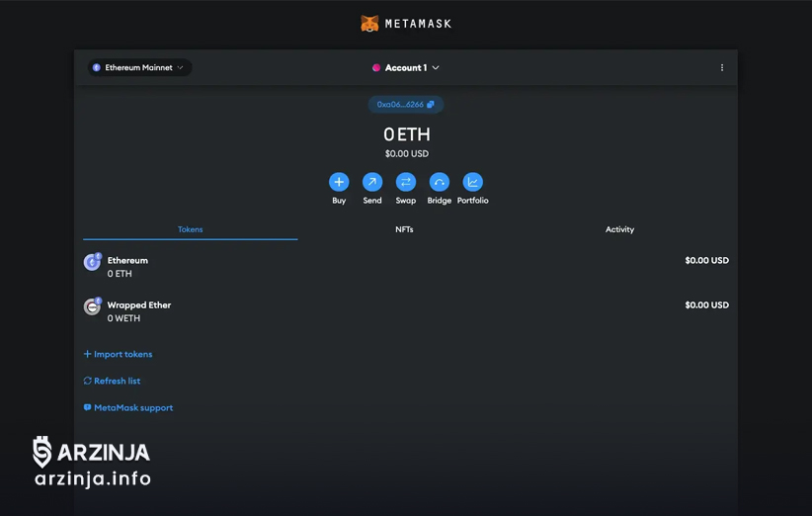Switch to the Tokens tab
The height and width of the screenshot is (516, 812).
click(190, 229)
